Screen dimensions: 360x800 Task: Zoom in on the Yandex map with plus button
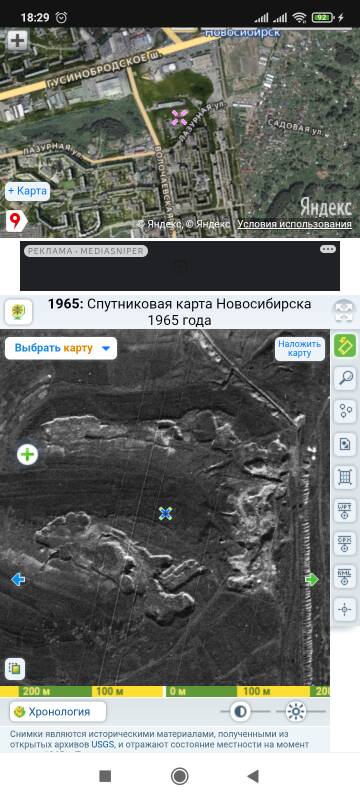[x=17, y=40]
